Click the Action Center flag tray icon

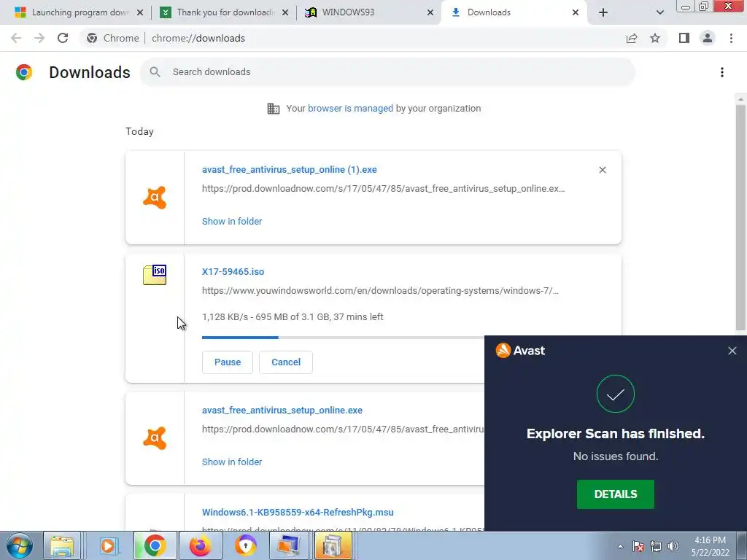(638, 546)
